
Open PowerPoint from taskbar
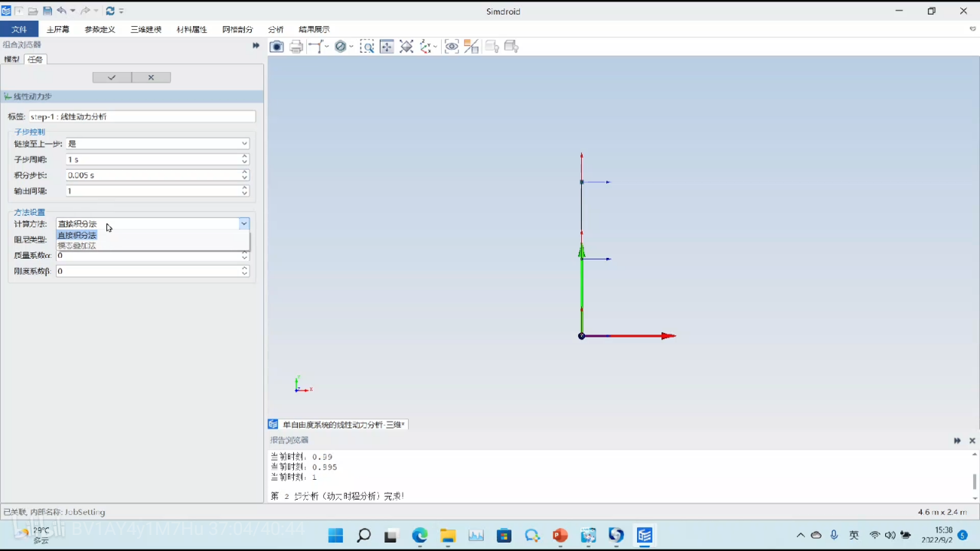(x=560, y=535)
